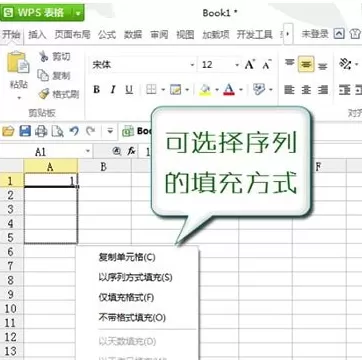This screenshot has height=360, width=362.
Task: Open the name box dropdown arrow
Action: [88, 152]
